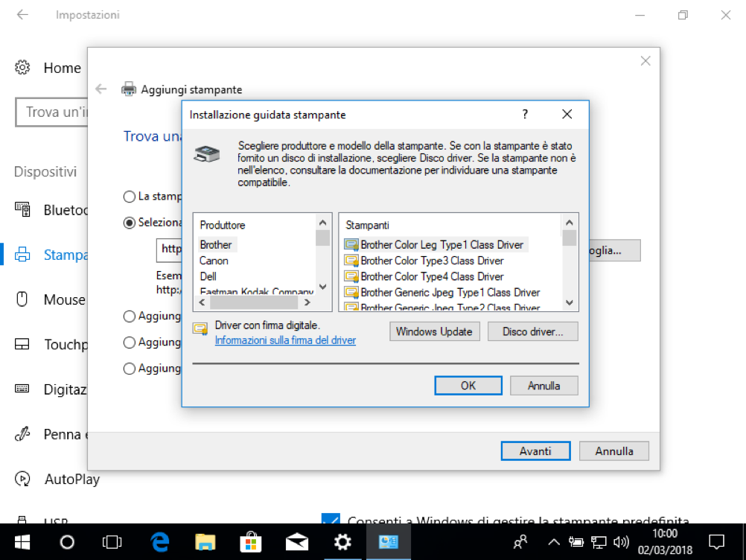Select the second Aggiungi radio option

(x=129, y=343)
